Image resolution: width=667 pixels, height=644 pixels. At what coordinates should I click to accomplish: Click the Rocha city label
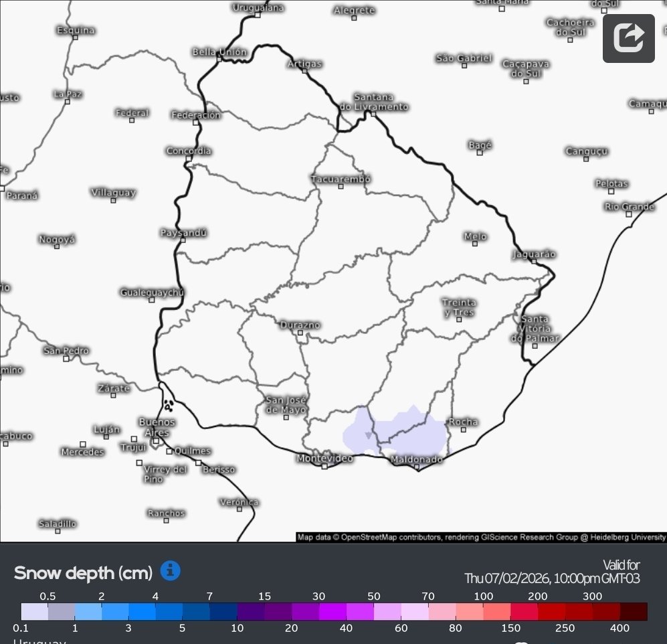coord(463,422)
